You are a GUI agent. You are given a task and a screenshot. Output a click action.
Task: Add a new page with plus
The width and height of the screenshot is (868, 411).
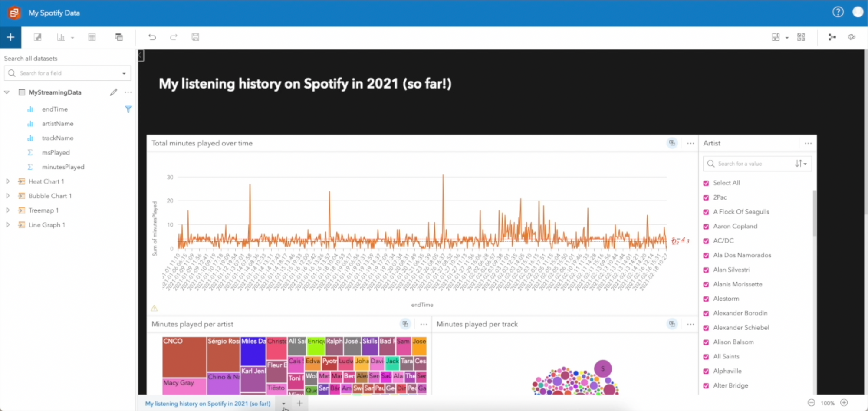[299, 403]
